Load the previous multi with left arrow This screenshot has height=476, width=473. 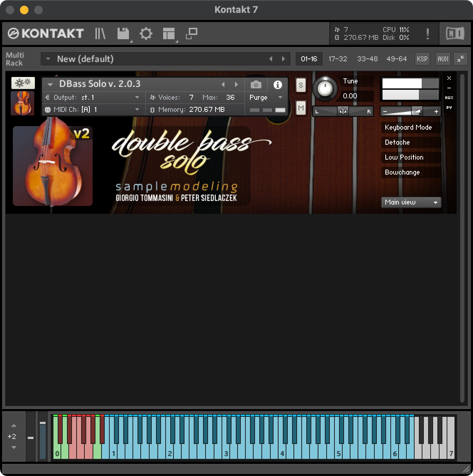pyautogui.click(x=271, y=59)
